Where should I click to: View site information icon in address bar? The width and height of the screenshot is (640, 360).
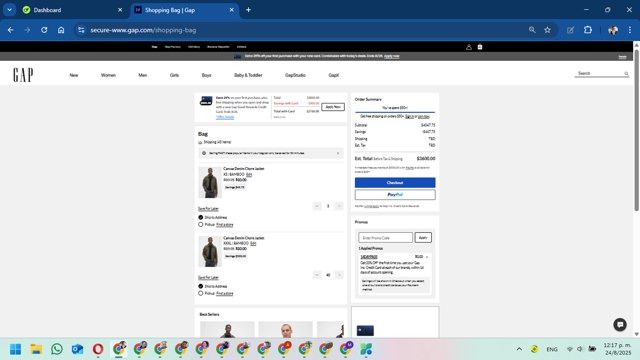(81, 30)
